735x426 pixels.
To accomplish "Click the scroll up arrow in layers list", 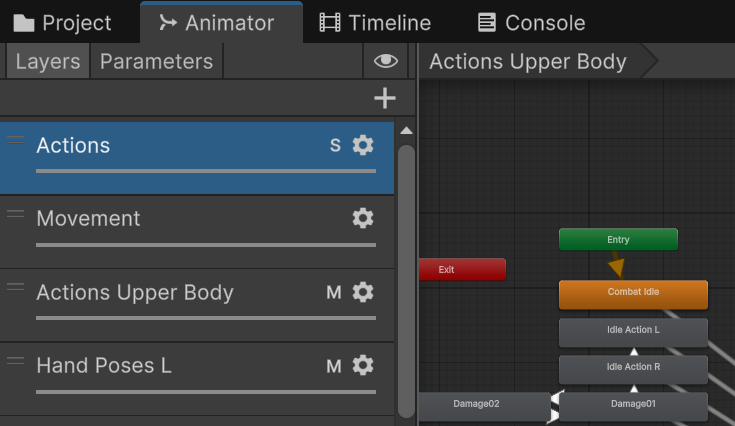I will 406,131.
